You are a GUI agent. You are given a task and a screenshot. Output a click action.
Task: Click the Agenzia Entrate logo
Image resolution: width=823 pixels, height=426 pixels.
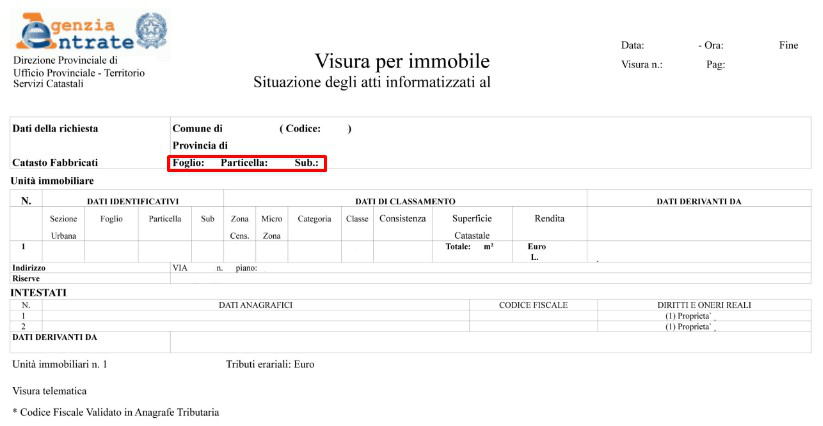tap(75, 31)
